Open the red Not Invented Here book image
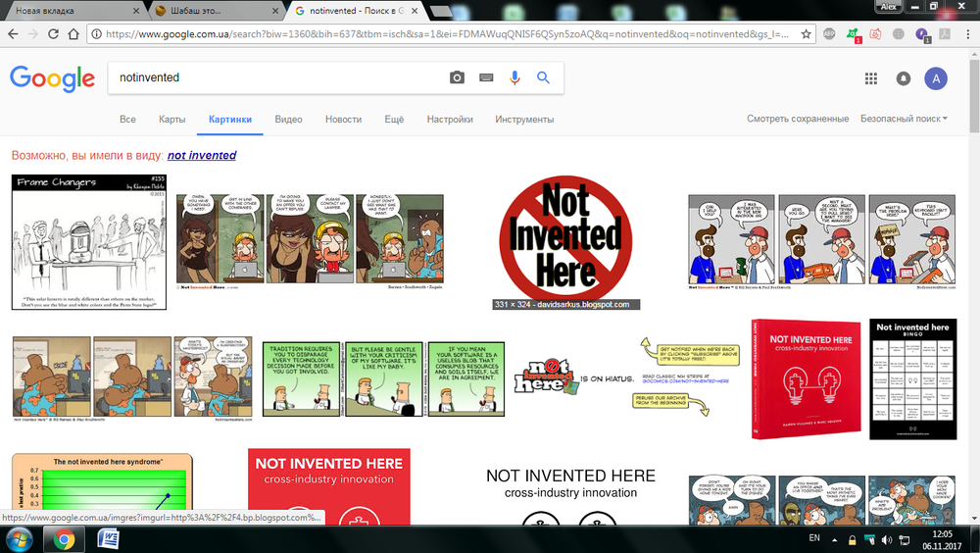Screen dimensions: 980x553 pos(807,379)
